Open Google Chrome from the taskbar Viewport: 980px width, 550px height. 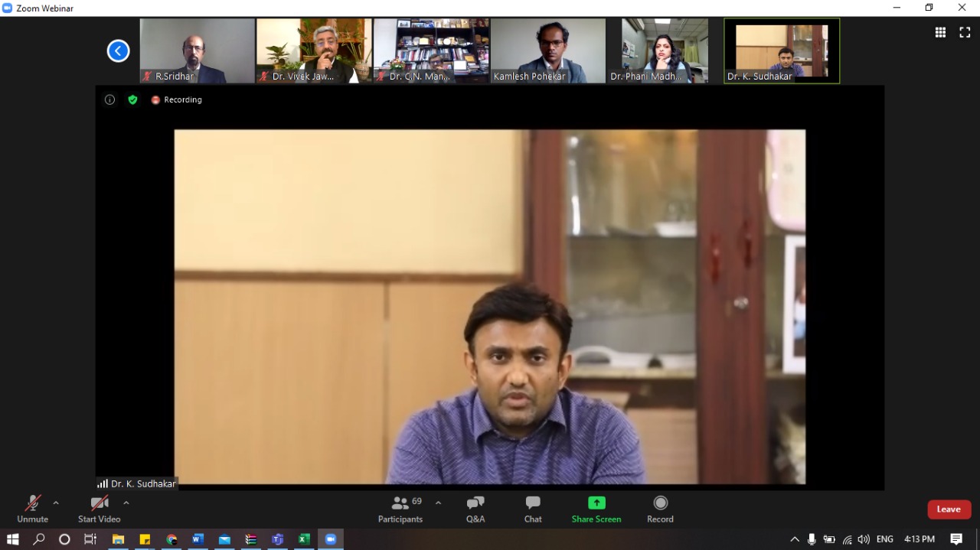click(x=171, y=539)
